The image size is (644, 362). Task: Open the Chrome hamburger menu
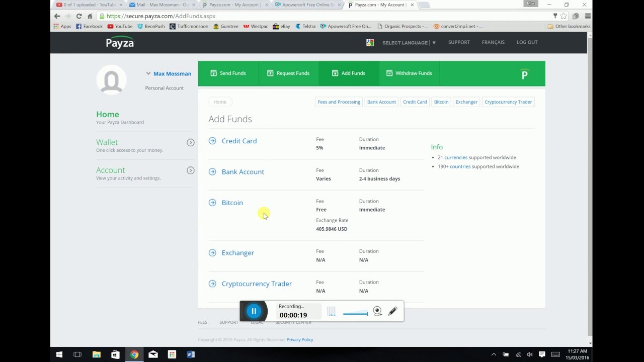[587, 16]
